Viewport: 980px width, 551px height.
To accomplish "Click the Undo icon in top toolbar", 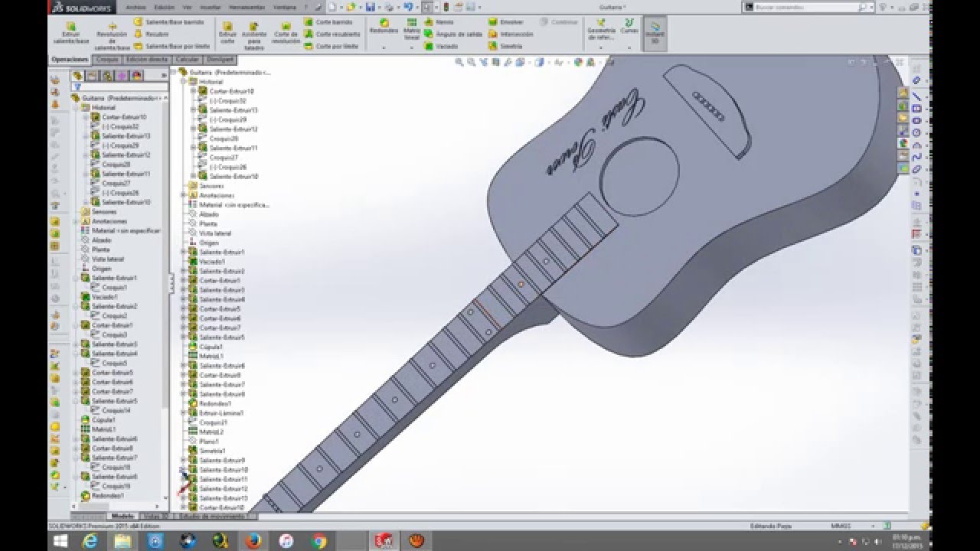I will [407, 7].
